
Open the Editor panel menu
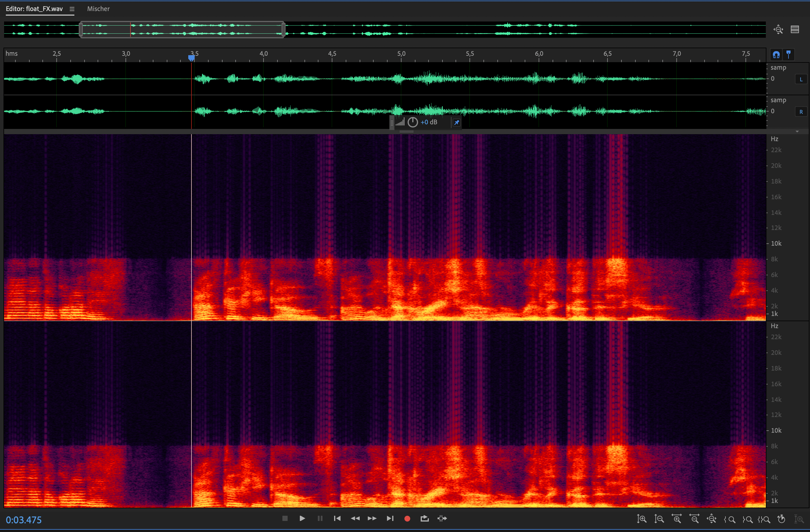tap(72, 9)
